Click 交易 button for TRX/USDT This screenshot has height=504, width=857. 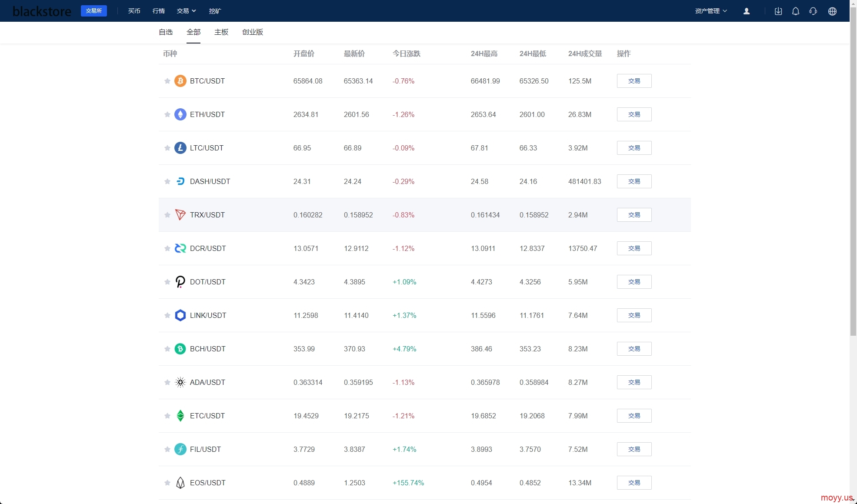634,215
